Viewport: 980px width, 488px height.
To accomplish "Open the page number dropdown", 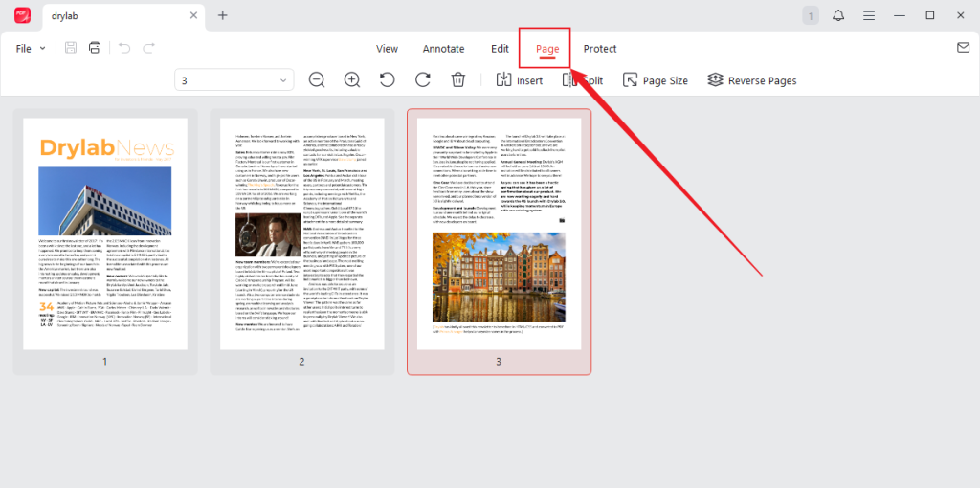I will coord(234,80).
